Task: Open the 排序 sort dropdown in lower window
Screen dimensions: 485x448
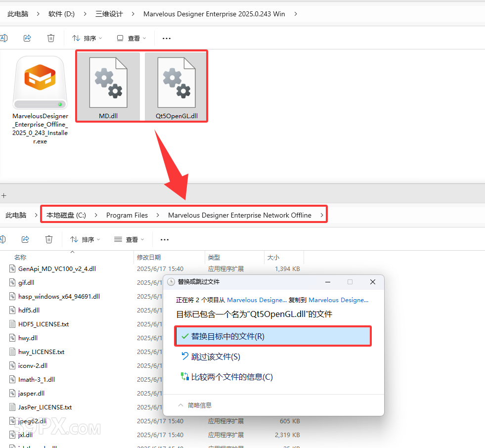Action: 85,239
